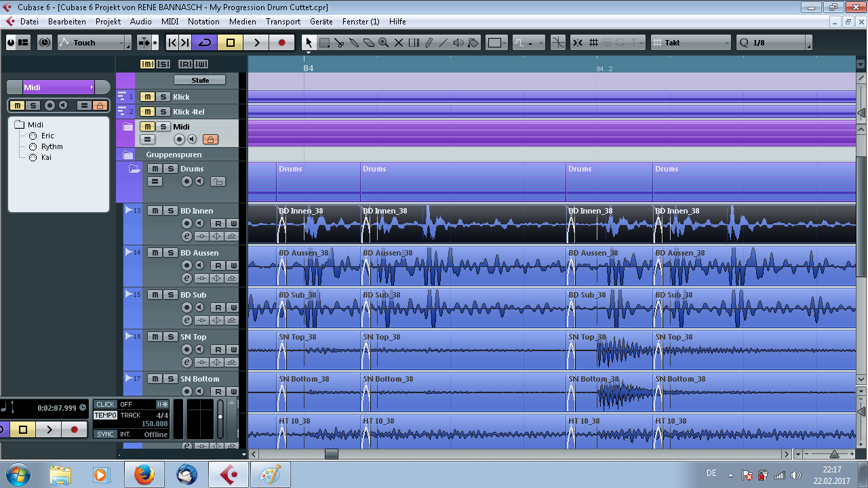
Task: Select the Line tool
Action: coord(443,43)
